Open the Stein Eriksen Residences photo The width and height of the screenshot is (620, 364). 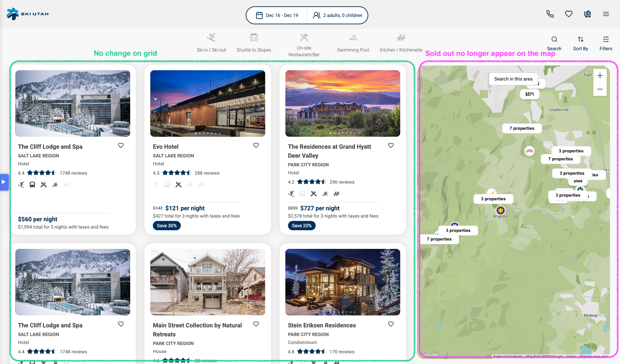[343, 282]
